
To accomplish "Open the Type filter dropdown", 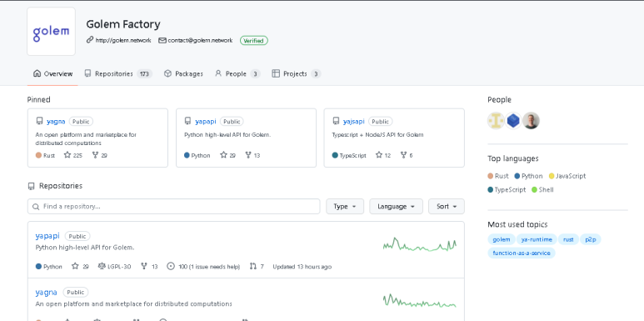I will coord(345,206).
